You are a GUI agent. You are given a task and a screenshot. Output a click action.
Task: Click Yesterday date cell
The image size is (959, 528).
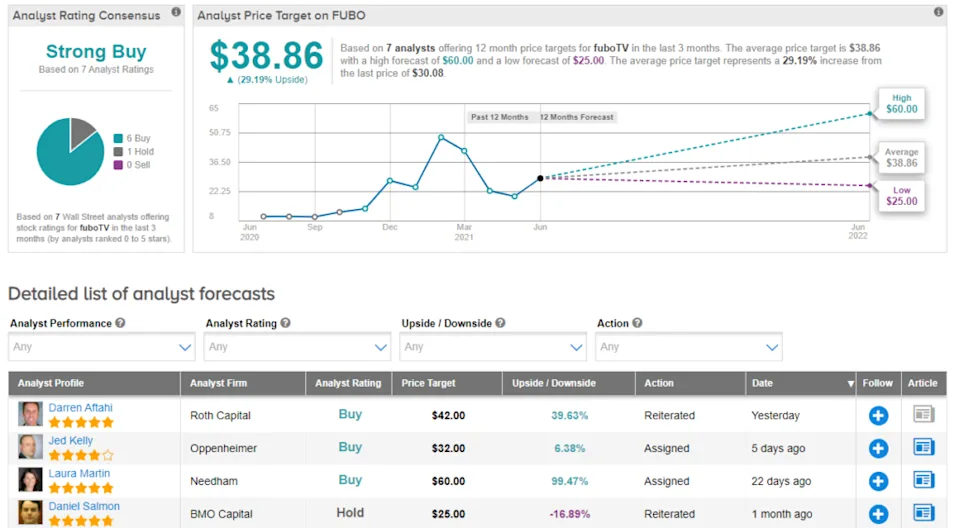(776, 415)
